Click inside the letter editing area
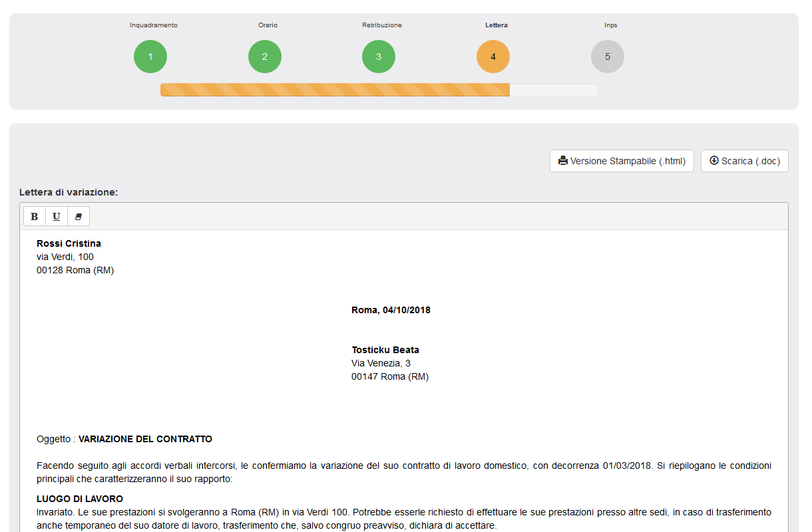The height and width of the screenshot is (532, 812). 399,412
